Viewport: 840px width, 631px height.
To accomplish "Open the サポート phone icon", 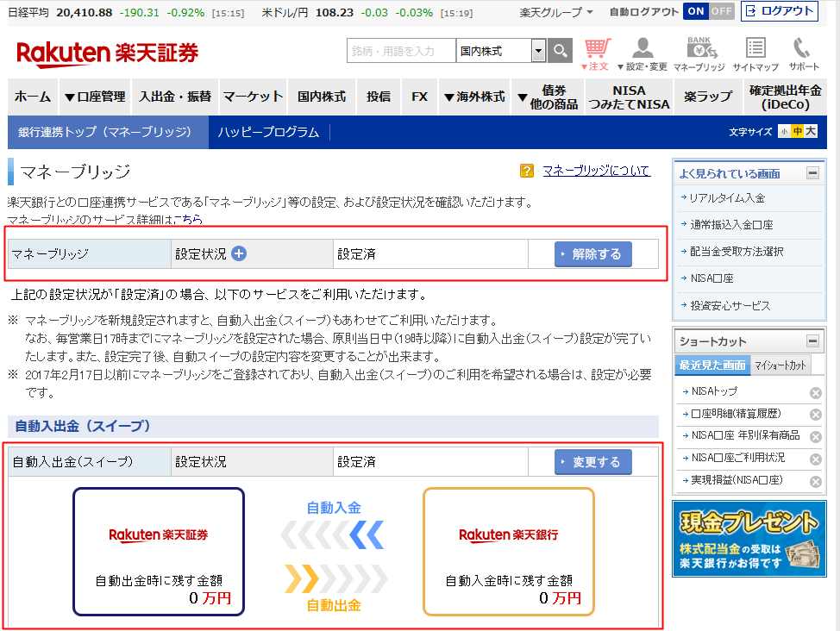I will (804, 54).
